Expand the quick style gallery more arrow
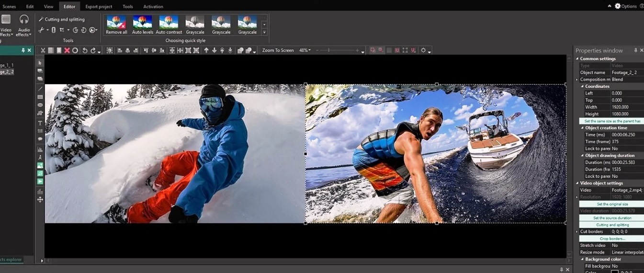644x273 pixels. (264, 33)
